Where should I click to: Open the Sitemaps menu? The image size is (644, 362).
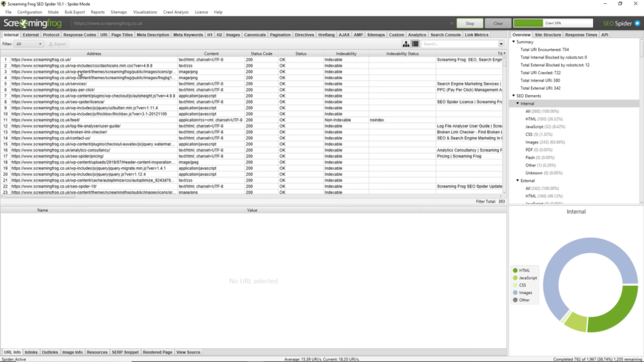(x=119, y=12)
